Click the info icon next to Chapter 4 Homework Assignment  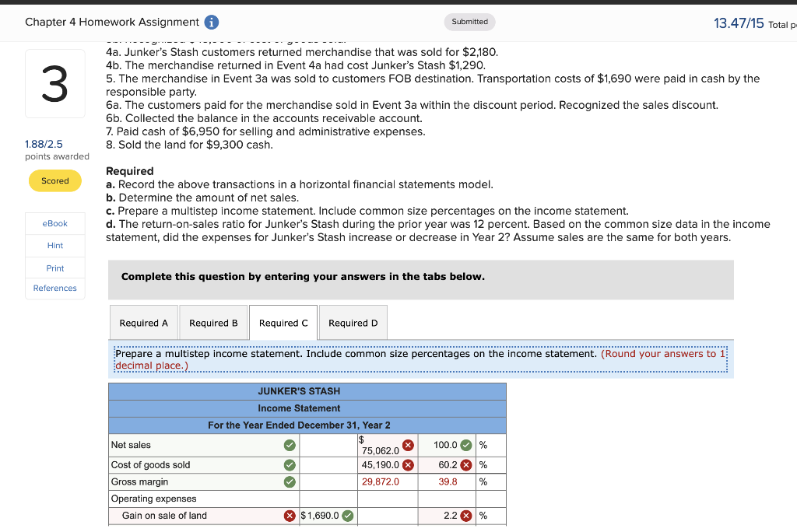[212, 23]
